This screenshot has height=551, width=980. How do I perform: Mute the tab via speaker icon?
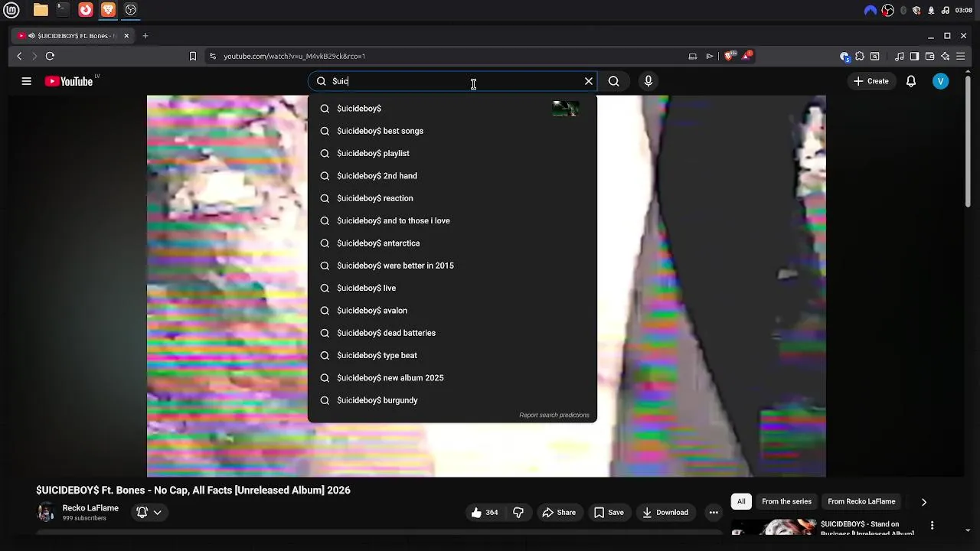(31, 36)
